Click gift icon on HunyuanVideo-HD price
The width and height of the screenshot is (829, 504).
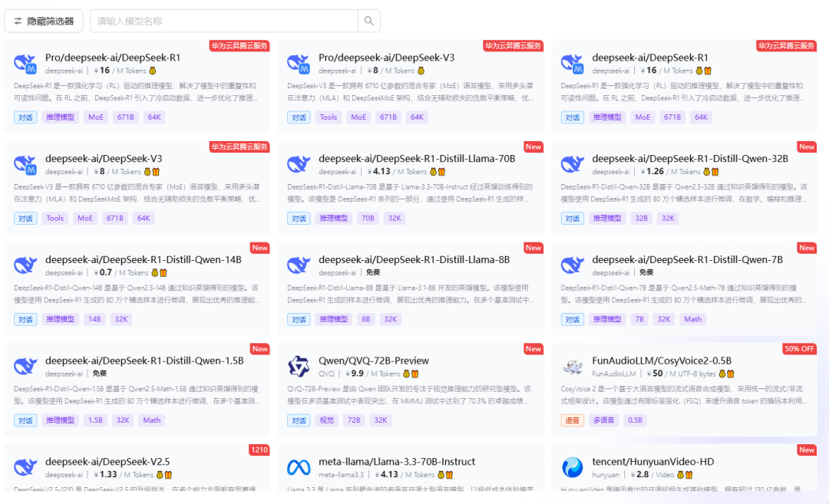tap(689, 475)
